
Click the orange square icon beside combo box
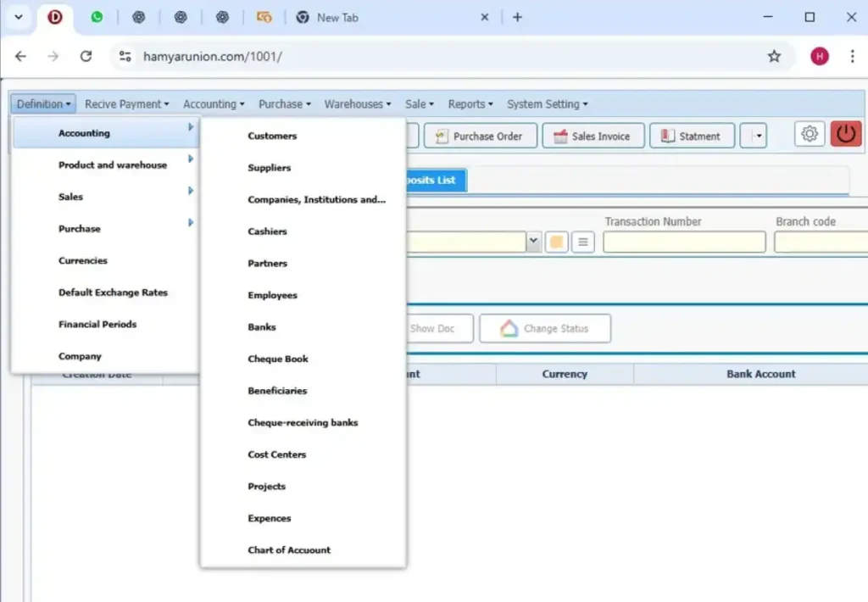(x=556, y=242)
